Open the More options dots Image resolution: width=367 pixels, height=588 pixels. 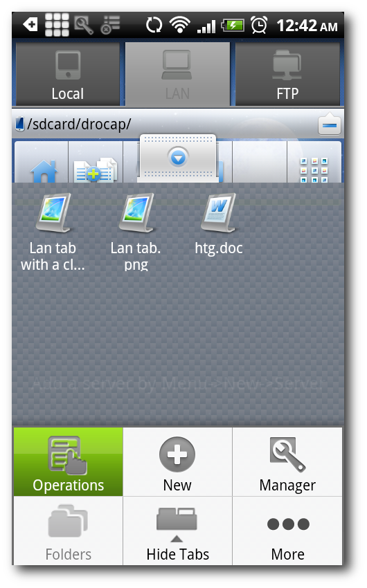pyautogui.click(x=287, y=531)
